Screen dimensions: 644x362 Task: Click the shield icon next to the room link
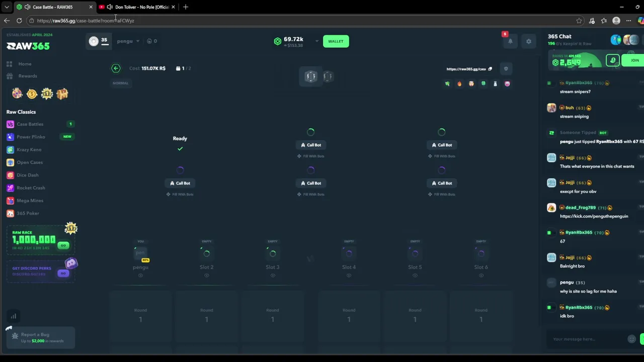tap(506, 69)
